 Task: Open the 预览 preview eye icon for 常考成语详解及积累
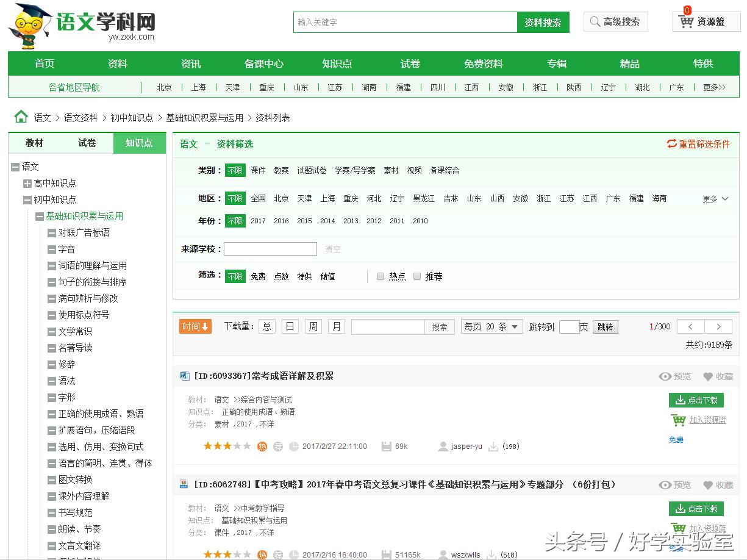[665, 376]
